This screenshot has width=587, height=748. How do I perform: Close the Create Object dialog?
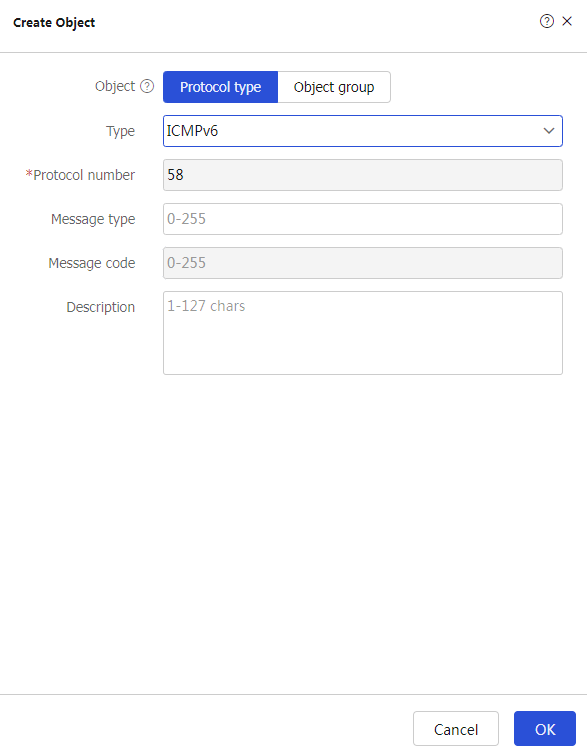[x=567, y=21]
